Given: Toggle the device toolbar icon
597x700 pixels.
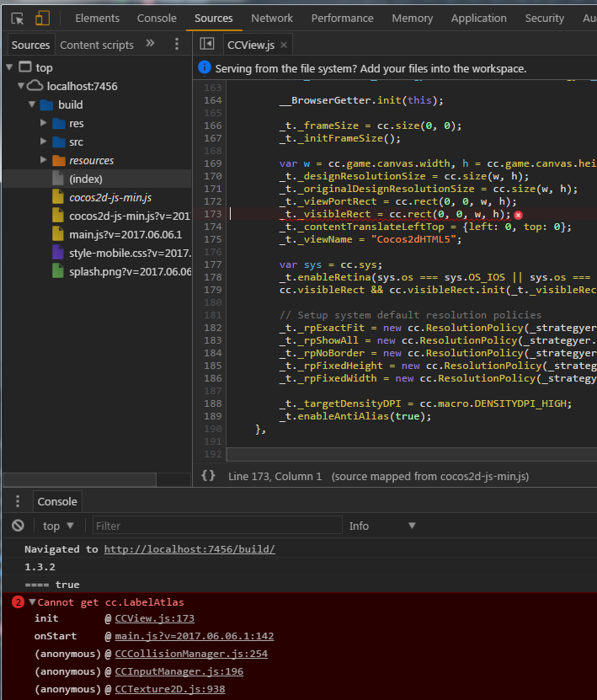Looking at the screenshot, I should tap(42, 18).
